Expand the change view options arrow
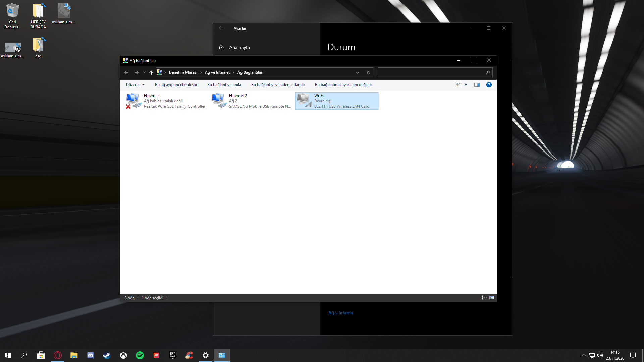Image resolution: width=644 pixels, height=362 pixels. (x=466, y=85)
